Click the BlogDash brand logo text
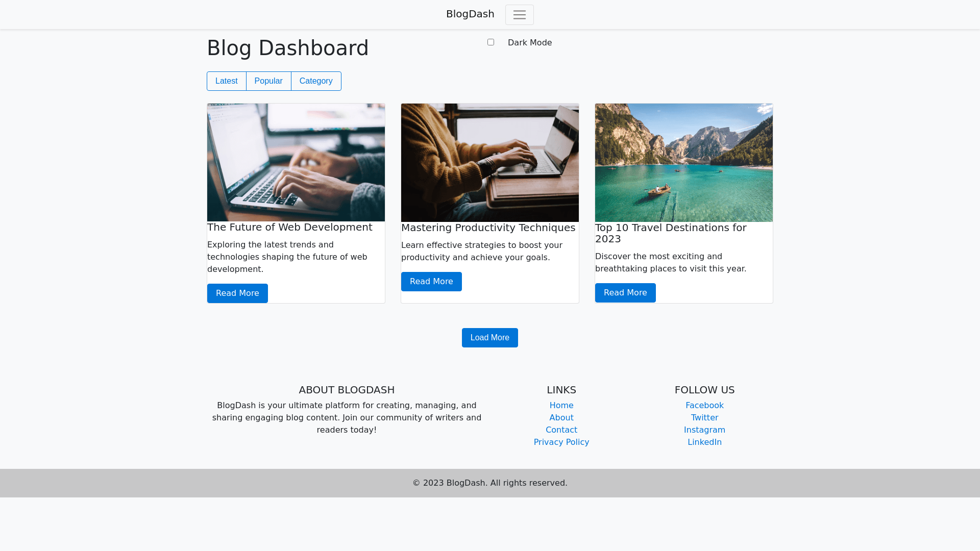Viewport: 980px width, 551px height. 470,14
